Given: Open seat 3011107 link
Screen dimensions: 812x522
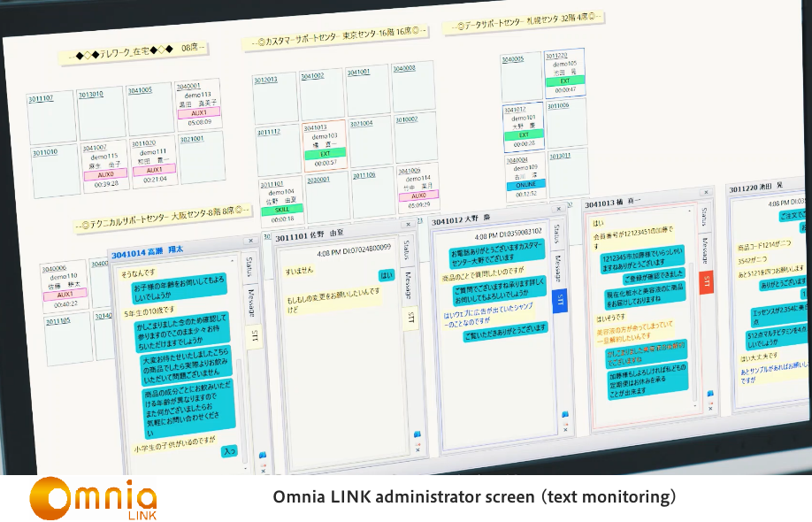Looking at the screenshot, I should pos(41,98).
